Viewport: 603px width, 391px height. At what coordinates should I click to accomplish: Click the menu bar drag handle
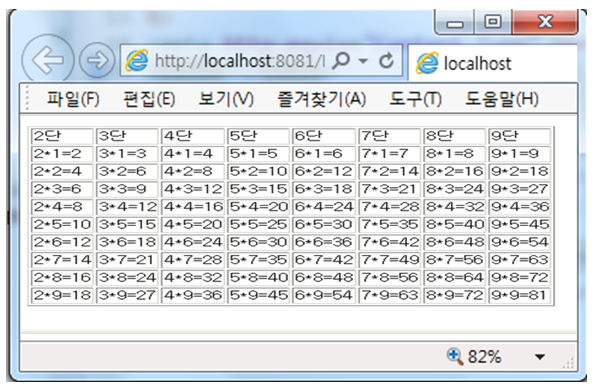tap(27, 98)
